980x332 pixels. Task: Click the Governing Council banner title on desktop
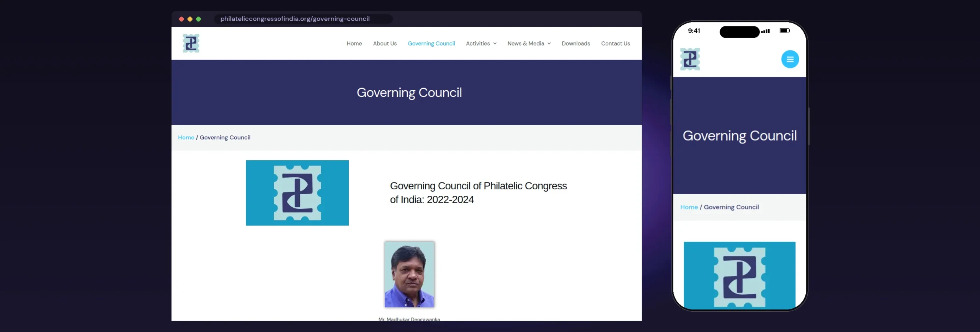(409, 93)
